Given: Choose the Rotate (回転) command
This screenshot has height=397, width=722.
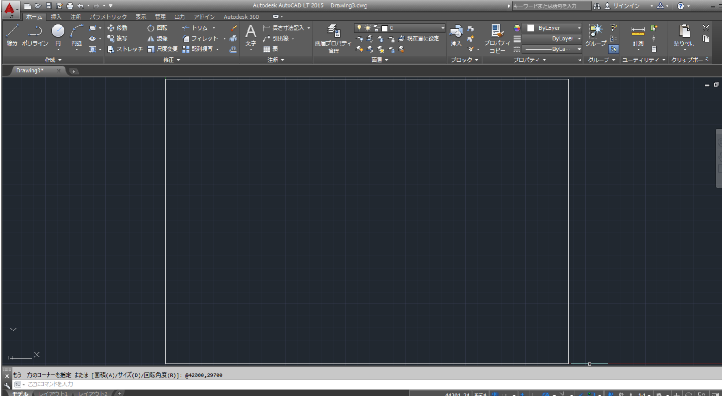Looking at the screenshot, I should pos(157,28).
